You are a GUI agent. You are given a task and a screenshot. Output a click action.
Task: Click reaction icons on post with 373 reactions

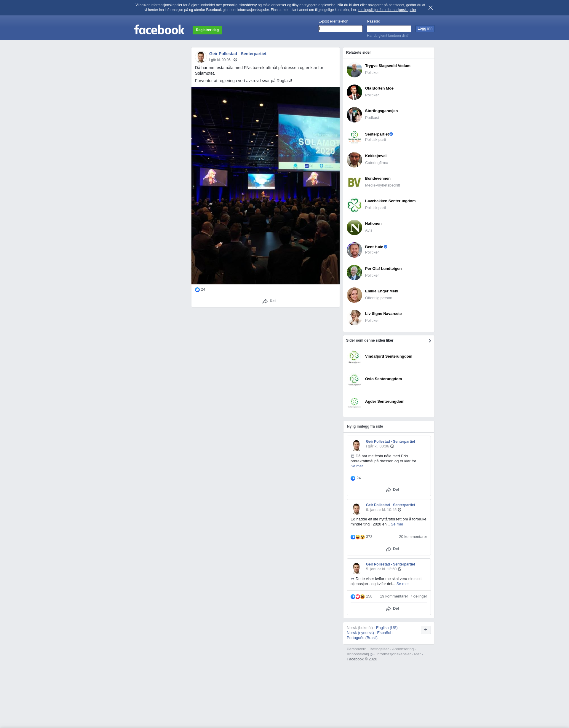pyautogui.click(x=357, y=537)
